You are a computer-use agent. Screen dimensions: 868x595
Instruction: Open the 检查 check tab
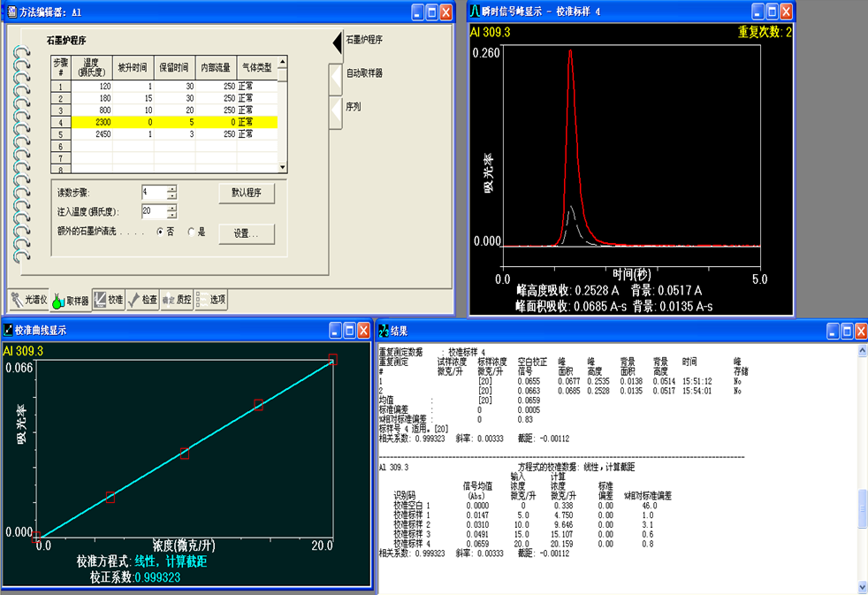coord(142,301)
